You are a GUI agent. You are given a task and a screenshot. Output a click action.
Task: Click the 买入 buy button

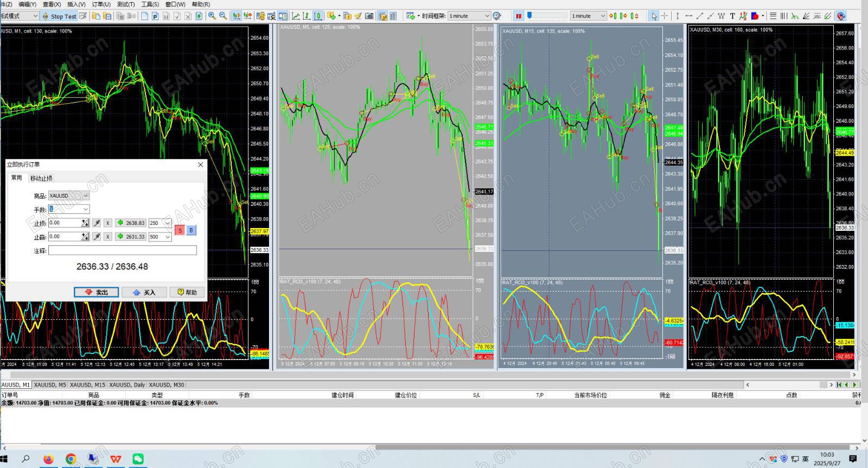(x=144, y=292)
